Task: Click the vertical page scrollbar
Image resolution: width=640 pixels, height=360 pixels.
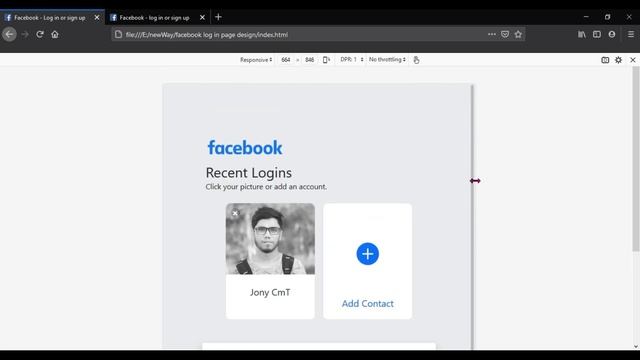Action: click(636, 159)
